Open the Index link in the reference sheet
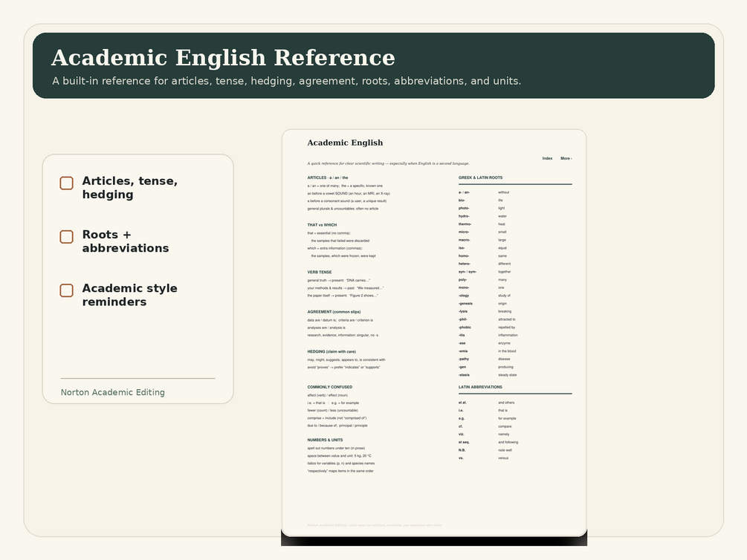The height and width of the screenshot is (560, 747). pyautogui.click(x=547, y=158)
